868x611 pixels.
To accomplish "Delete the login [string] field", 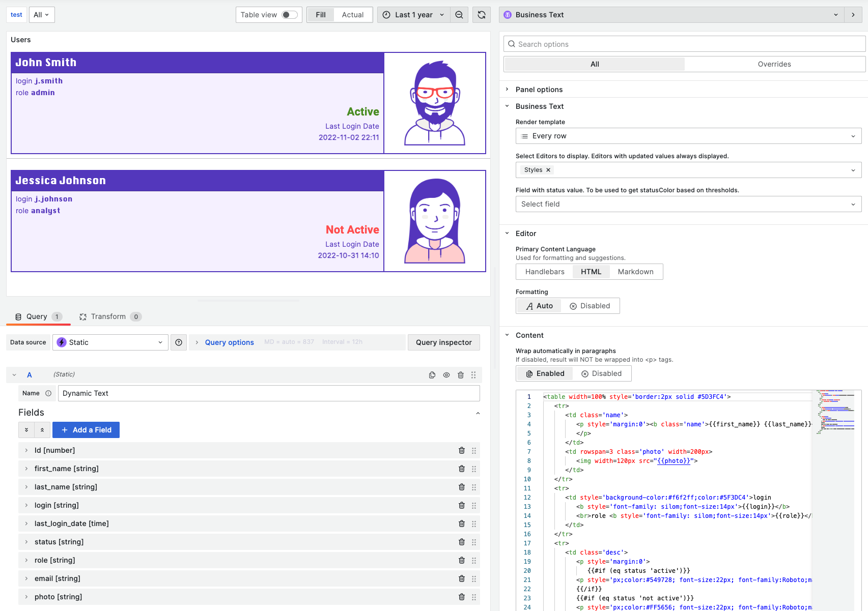I will pyautogui.click(x=462, y=505).
